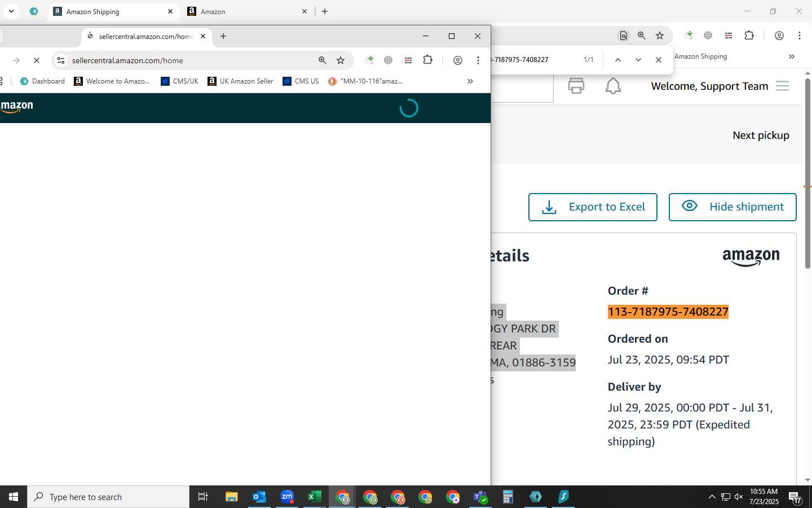Image resolution: width=812 pixels, height=508 pixels.
Task: Open File Explorer from the taskbar
Action: pos(232,497)
